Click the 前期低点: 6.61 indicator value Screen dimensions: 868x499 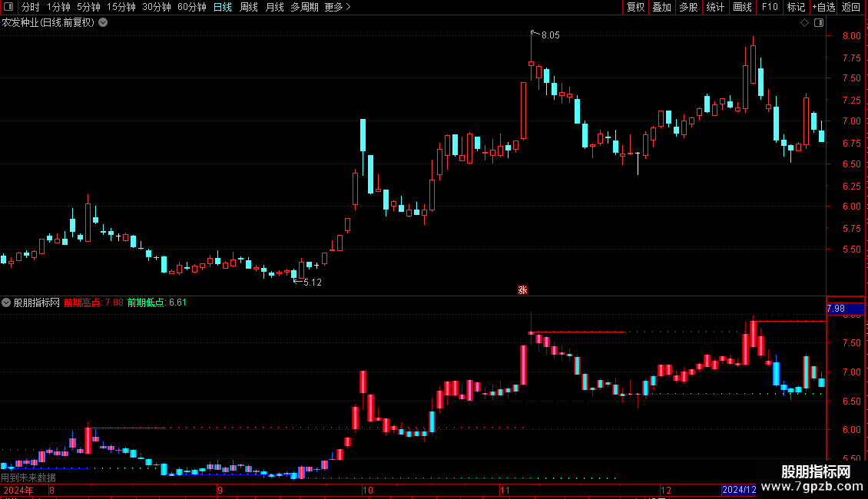pyautogui.click(x=157, y=302)
